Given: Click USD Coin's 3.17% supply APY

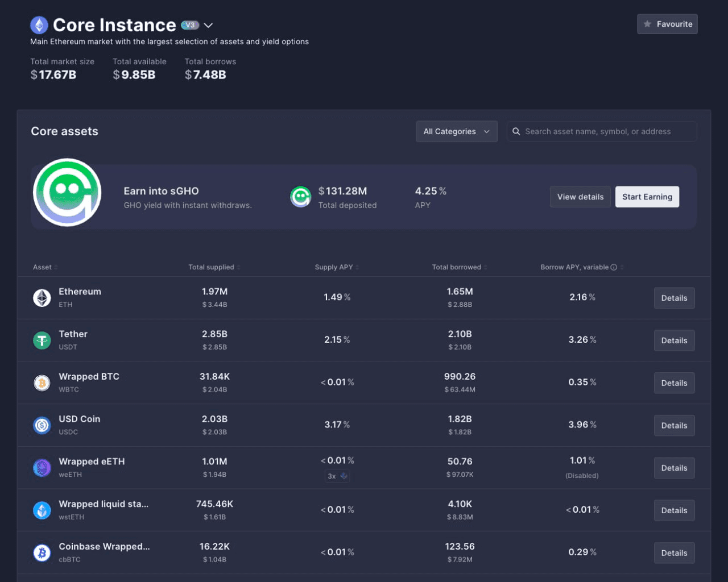Looking at the screenshot, I should (337, 425).
